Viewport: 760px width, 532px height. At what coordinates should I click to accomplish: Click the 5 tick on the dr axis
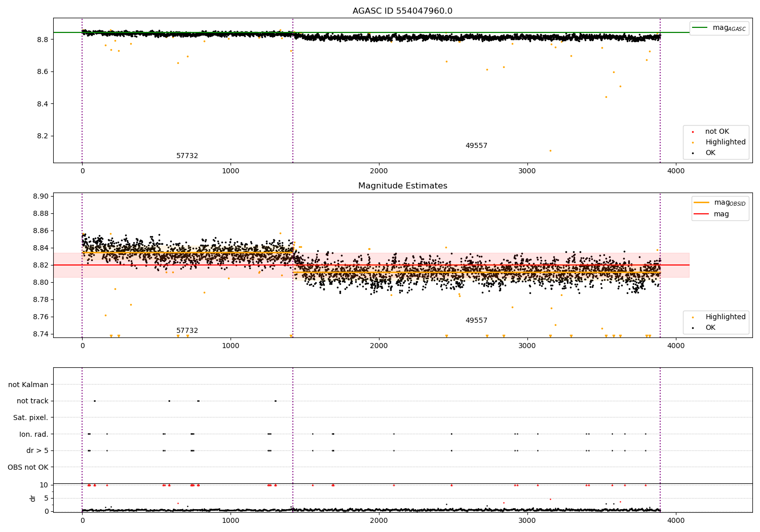point(46,498)
